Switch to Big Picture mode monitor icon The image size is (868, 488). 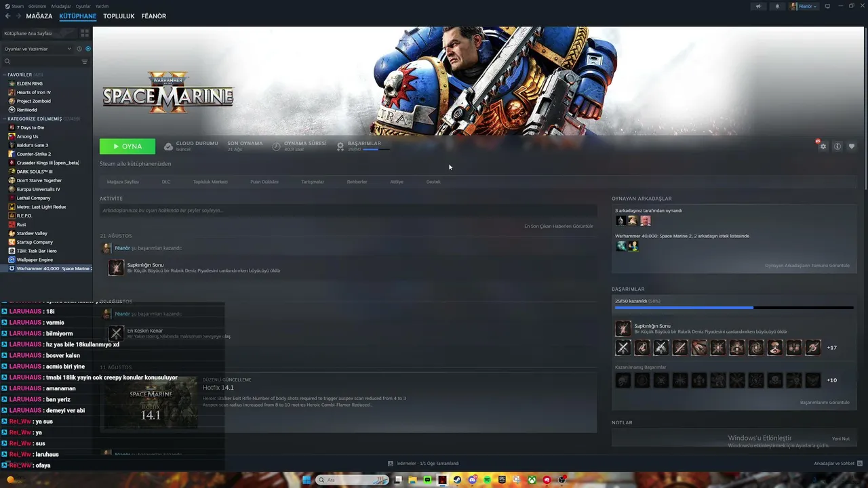pyautogui.click(x=827, y=6)
